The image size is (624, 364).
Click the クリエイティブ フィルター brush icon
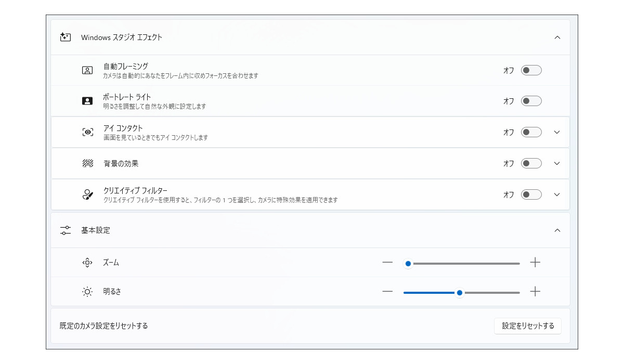click(x=87, y=194)
